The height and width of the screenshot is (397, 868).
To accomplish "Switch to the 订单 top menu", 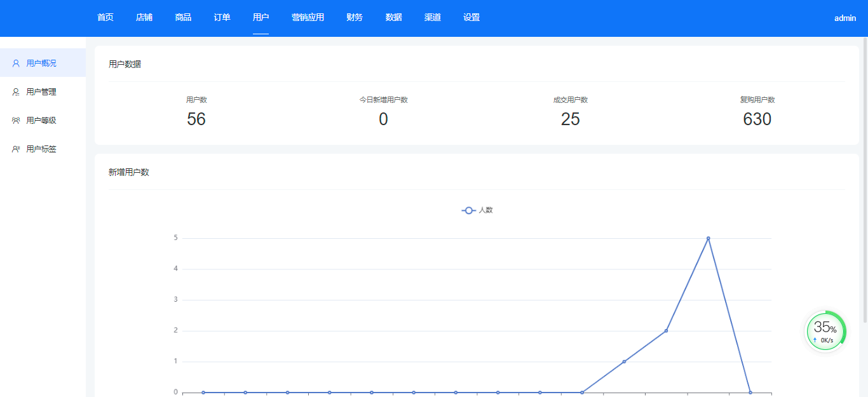I will 222,18.
